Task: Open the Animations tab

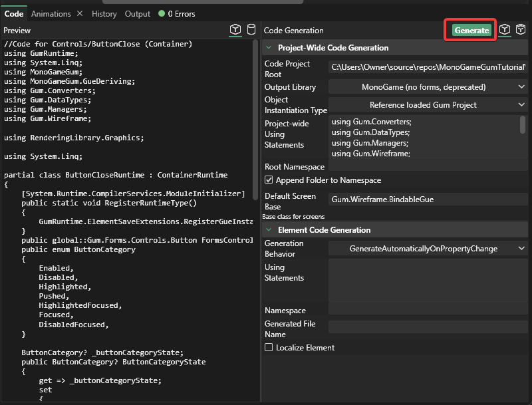Action: pyautogui.click(x=51, y=14)
